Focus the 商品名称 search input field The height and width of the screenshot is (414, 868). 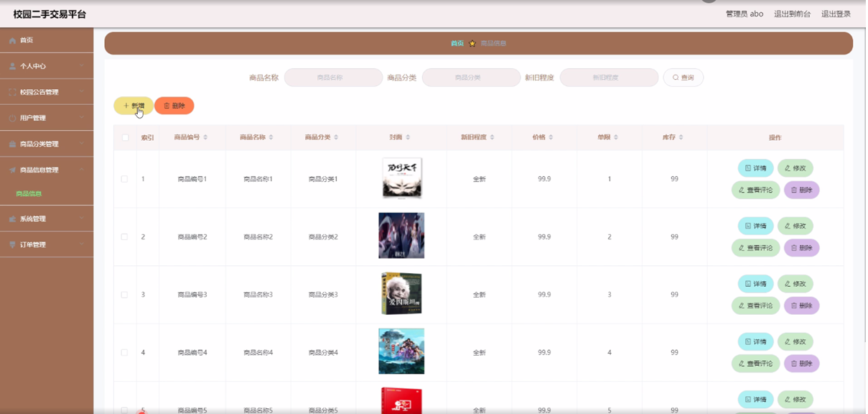click(x=333, y=78)
